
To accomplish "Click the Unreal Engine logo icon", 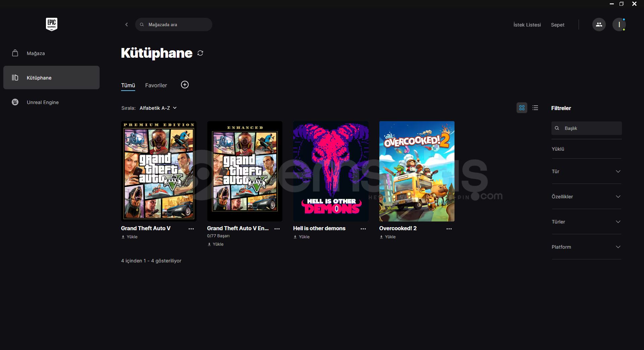I will pyautogui.click(x=15, y=102).
